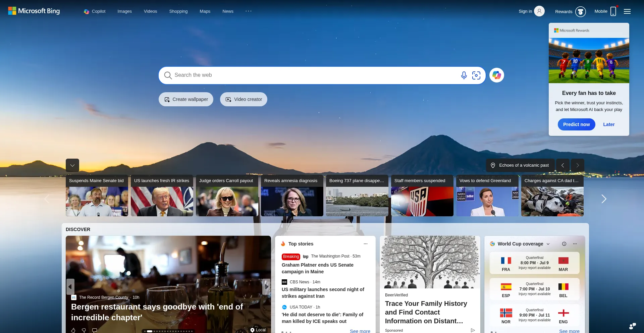This screenshot has width=644, height=333.
Task: Click the Top stories flame heading
Action: (297, 244)
